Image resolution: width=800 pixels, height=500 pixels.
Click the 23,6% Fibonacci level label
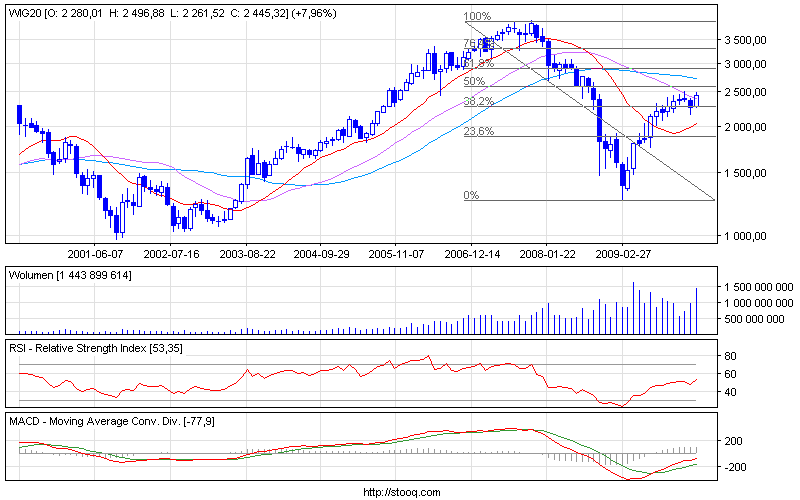[x=479, y=131]
